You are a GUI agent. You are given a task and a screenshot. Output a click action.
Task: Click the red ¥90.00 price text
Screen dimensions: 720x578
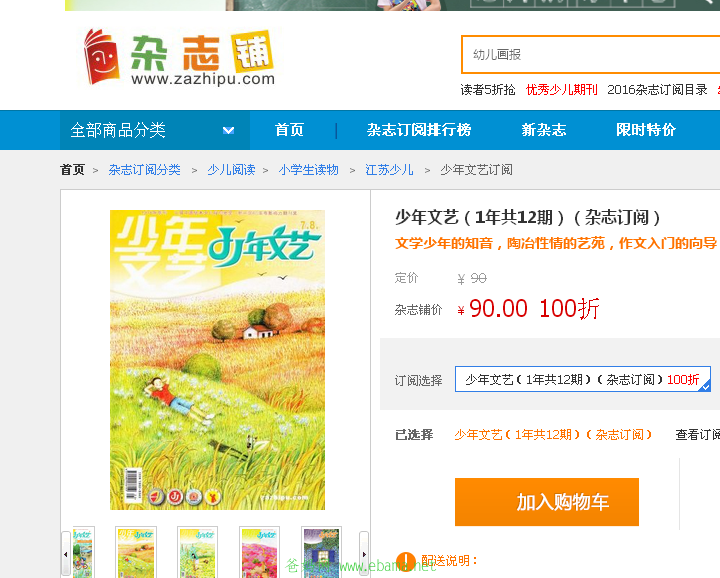(x=492, y=309)
